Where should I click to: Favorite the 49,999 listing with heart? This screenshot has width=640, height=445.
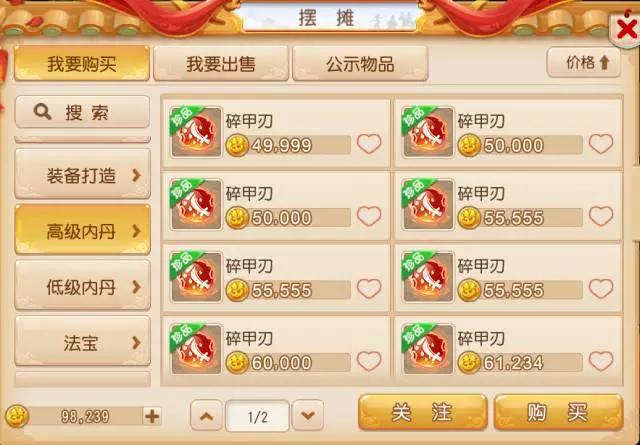pyautogui.click(x=369, y=144)
